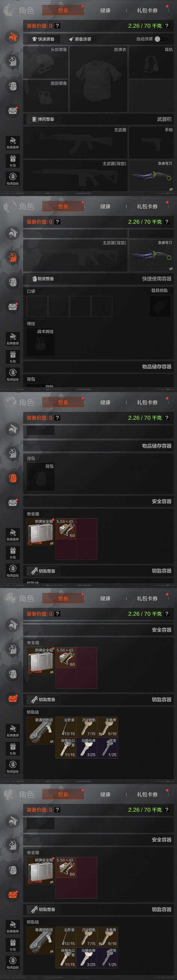Click the 弹药整备 ammo loadout button
Image resolution: width=177 pixels, height=980 pixels.
click(x=43, y=119)
